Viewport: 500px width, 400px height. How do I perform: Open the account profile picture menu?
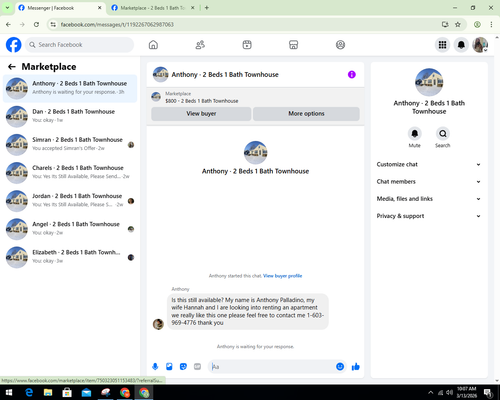[480, 45]
